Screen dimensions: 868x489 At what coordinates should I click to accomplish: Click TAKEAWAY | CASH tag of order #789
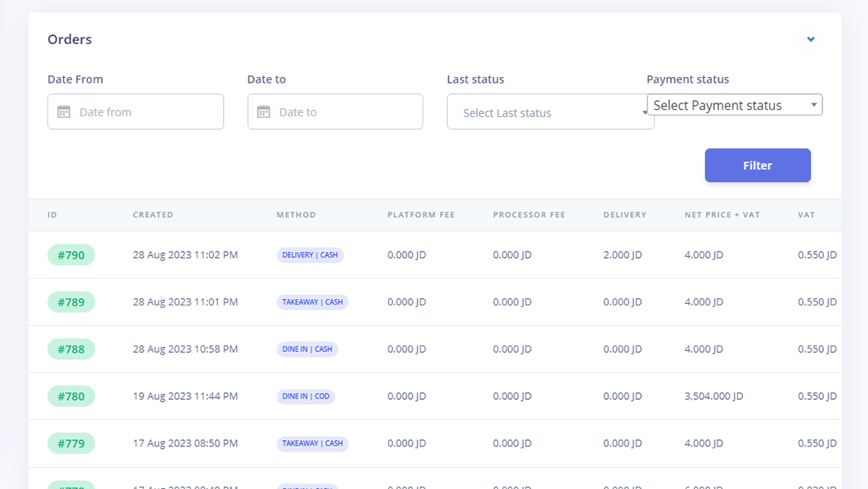point(313,302)
